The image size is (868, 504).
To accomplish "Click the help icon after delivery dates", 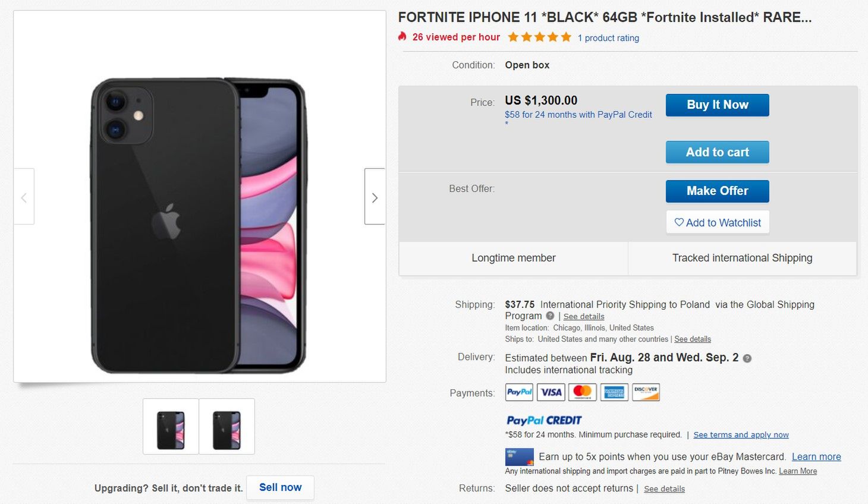I will coord(747,358).
